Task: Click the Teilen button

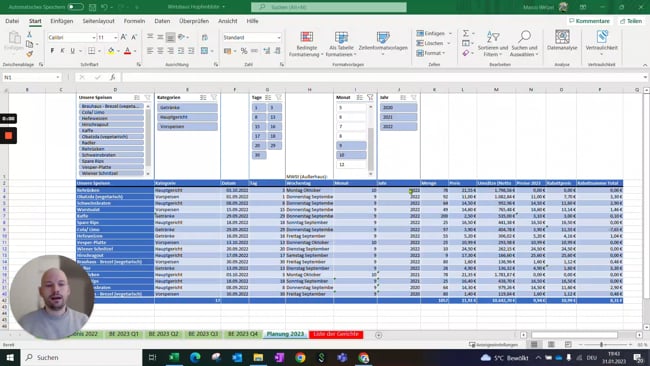Action: tap(631, 21)
